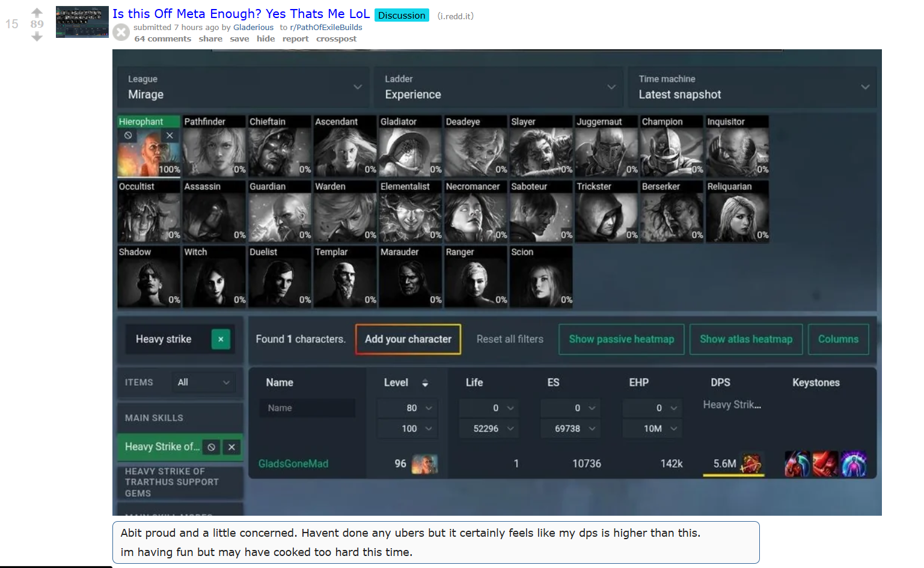Select the Necromancer ascendancy portrait

coord(476,211)
